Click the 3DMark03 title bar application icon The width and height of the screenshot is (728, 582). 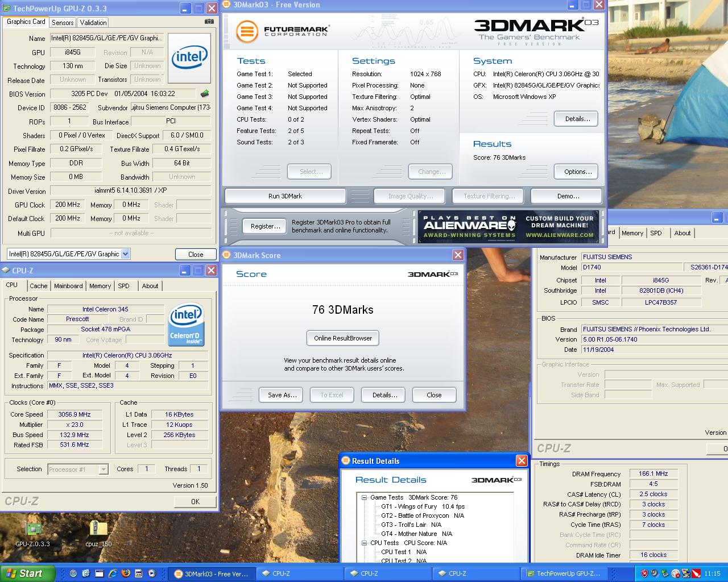coord(227,5)
